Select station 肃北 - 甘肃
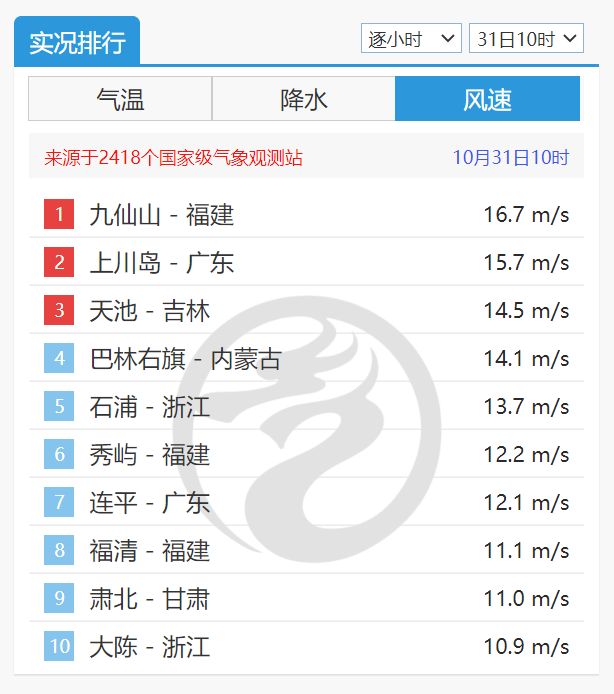 tap(150, 599)
